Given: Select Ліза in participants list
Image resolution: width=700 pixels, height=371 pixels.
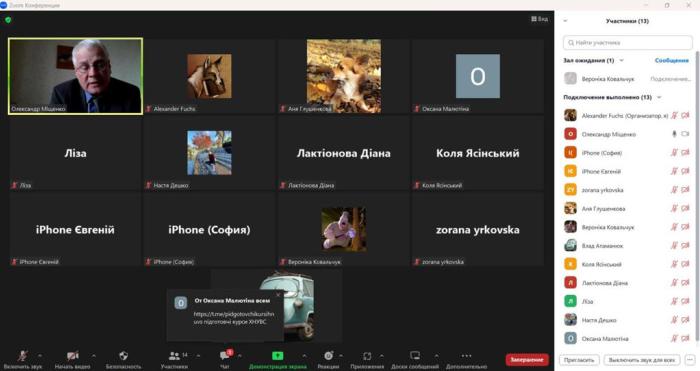Looking at the screenshot, I should tap(627, 301).
